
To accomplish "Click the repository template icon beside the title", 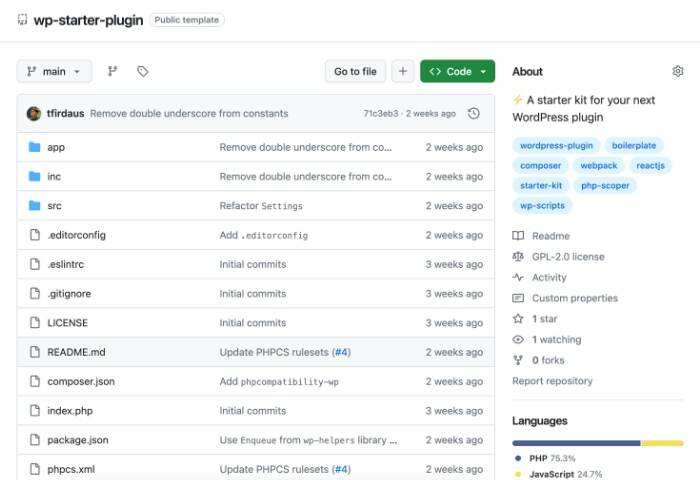I will click(22, 20).
